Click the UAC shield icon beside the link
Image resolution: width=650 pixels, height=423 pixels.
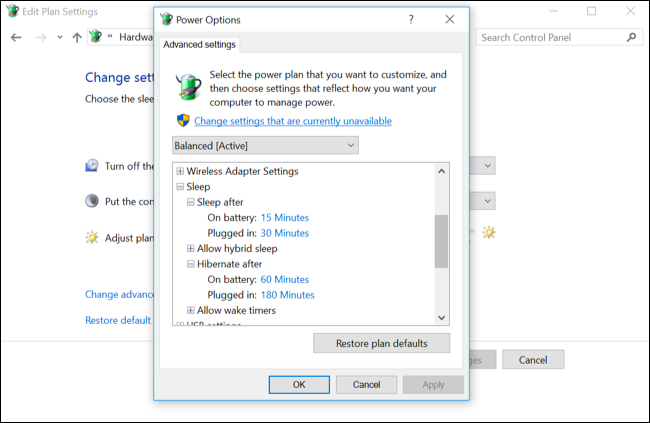coord(183,121)
